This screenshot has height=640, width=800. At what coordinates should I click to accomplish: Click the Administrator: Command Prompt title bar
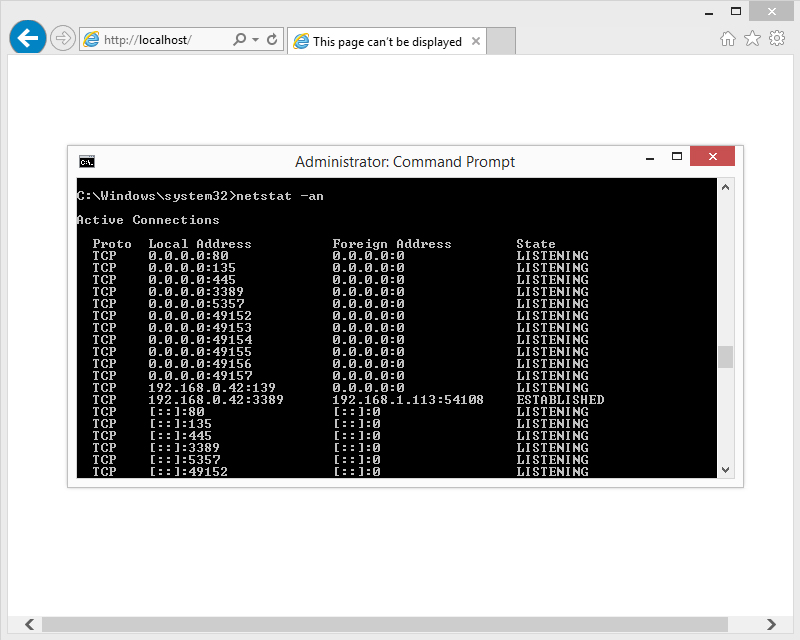click(404, 162)
